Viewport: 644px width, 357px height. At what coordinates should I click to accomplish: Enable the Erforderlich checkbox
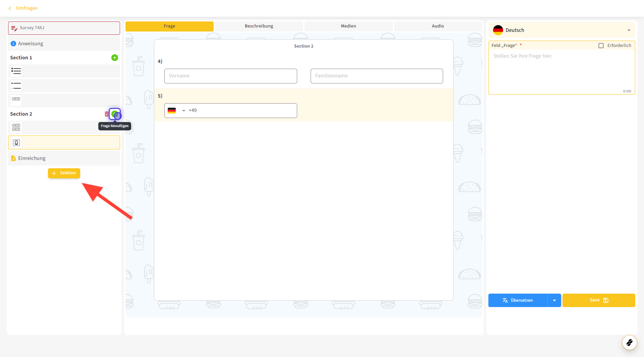click(601, 46)
